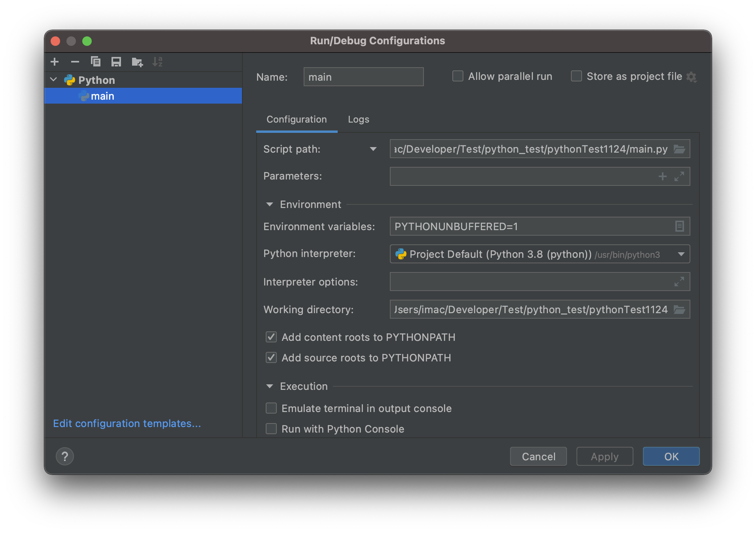Screen dimensions: 756x533
Task: Browse for working directory folder
Action: click(680, 310)
